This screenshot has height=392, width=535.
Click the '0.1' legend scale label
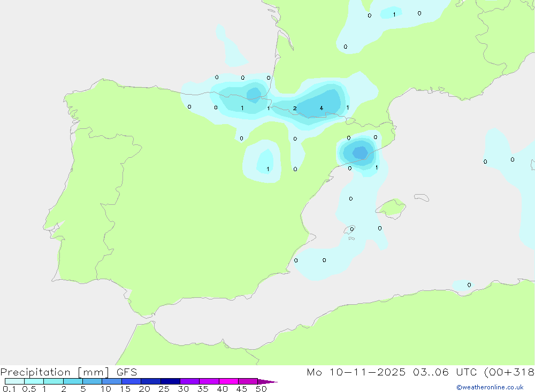9,389
